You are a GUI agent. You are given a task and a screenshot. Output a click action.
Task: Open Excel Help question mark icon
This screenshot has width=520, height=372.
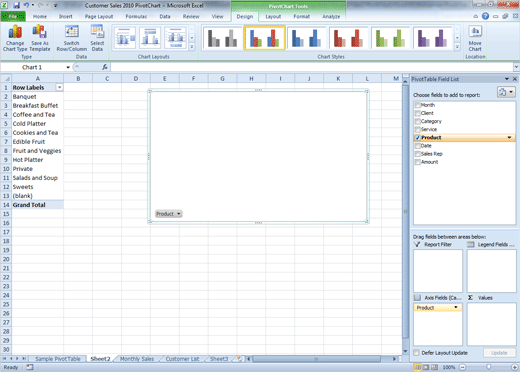coord(485,16)
